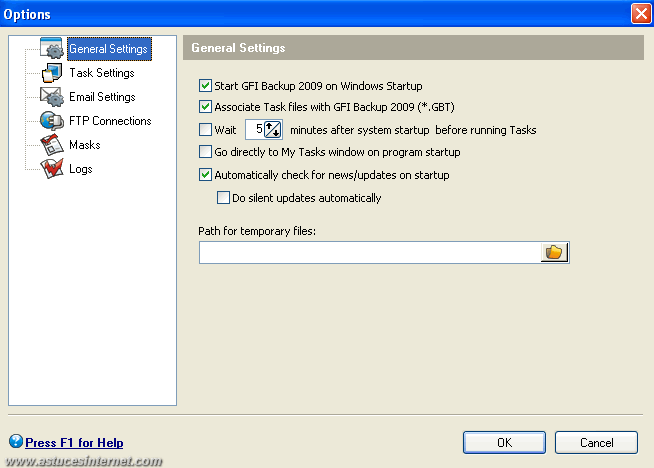Open FTP Connections page
Image resolution: width=654 pixels, height=468 pixels.
[x=110, y=121]
